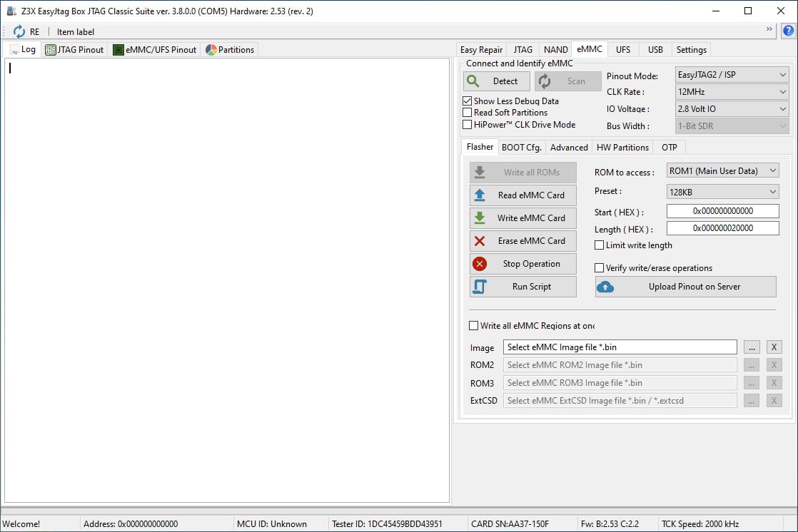The height and width of the screenshot is (532, 798).
Task: Clear the Image file selection with X
Action: tap(774, 347)
